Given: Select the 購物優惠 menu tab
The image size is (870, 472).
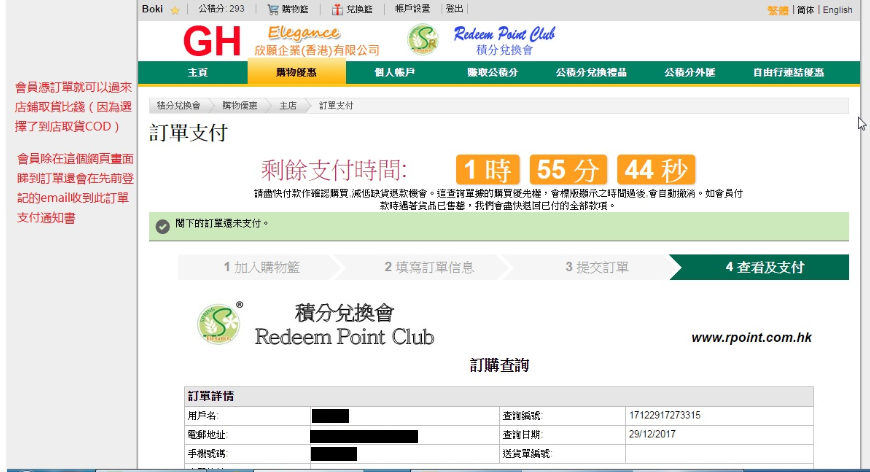Looking at the screenshot, I should pos(296,73).
